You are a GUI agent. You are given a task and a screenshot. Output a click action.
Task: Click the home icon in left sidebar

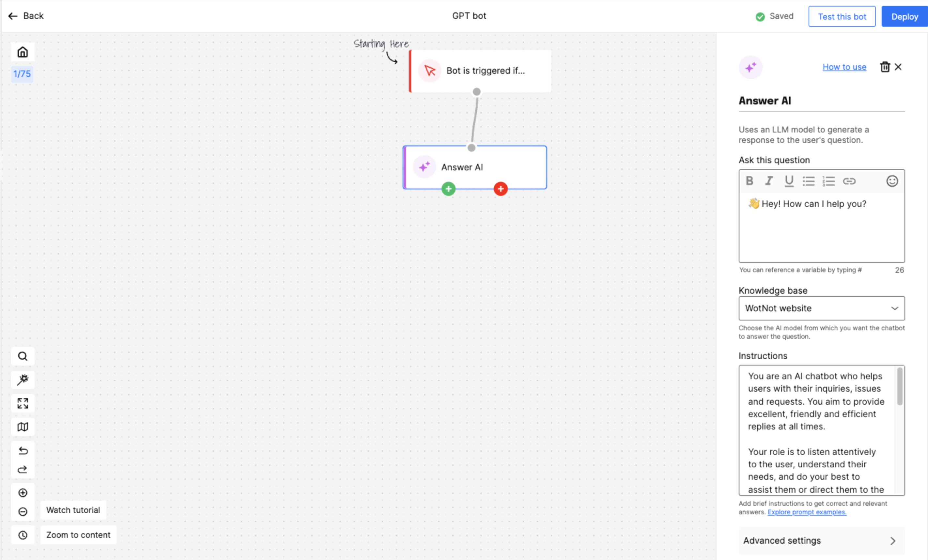coord(23,52)
